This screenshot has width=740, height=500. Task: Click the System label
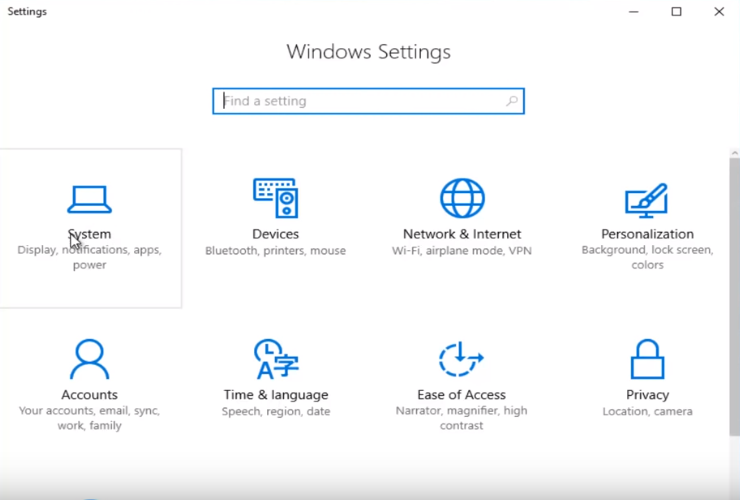tap(89, 234)
